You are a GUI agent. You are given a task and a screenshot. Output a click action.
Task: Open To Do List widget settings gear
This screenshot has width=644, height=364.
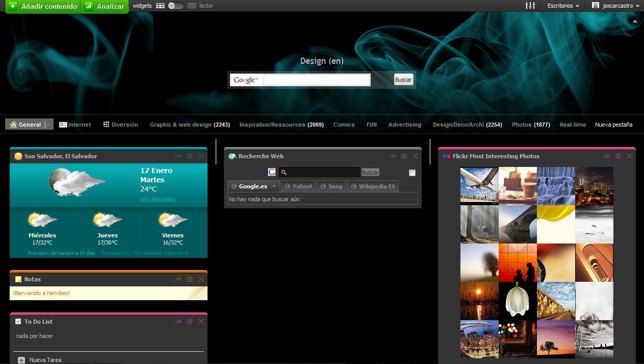coord(190,322)
